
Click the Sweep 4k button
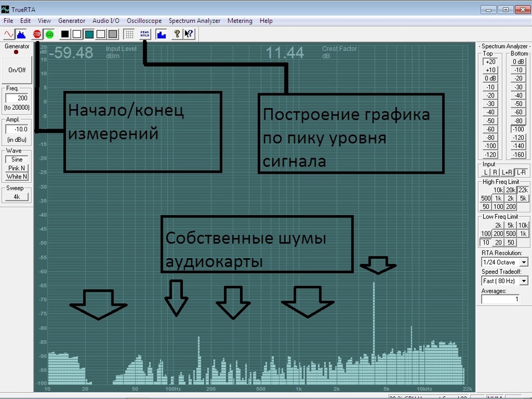17,197
